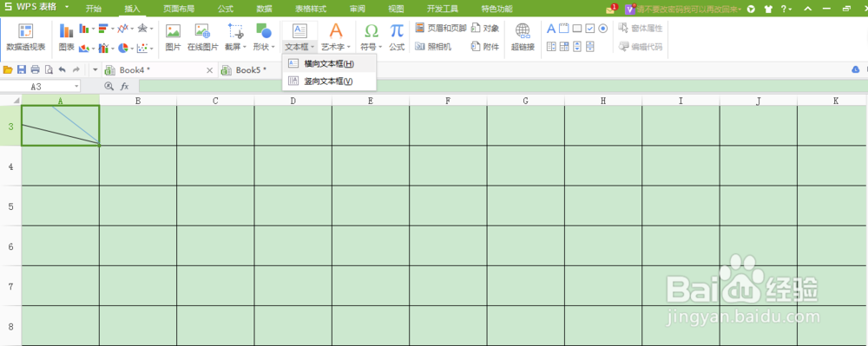Switch to the 开始 ribbon tab
The height and width of the screenshot is (346, 868).
pyautogui.click(x=94, y=9)
